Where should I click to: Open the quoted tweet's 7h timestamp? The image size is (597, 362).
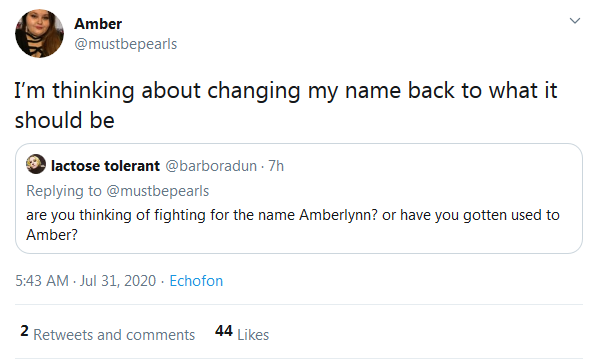pyautogui.click(x=276, y=166)
